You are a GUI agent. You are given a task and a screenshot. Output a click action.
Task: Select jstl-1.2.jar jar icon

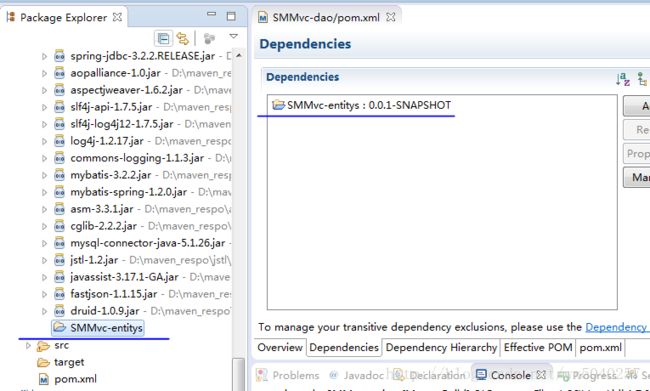[60, 260]
